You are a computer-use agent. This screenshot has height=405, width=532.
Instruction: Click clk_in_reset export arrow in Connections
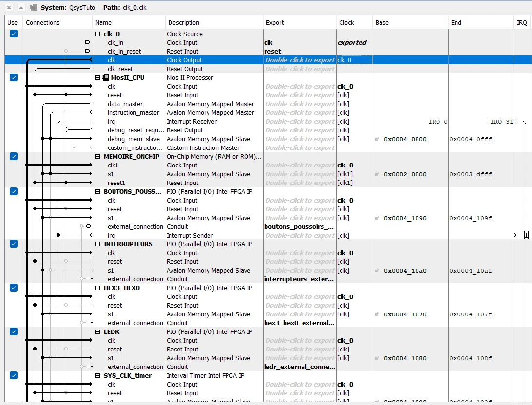click(x=88, y=51)
